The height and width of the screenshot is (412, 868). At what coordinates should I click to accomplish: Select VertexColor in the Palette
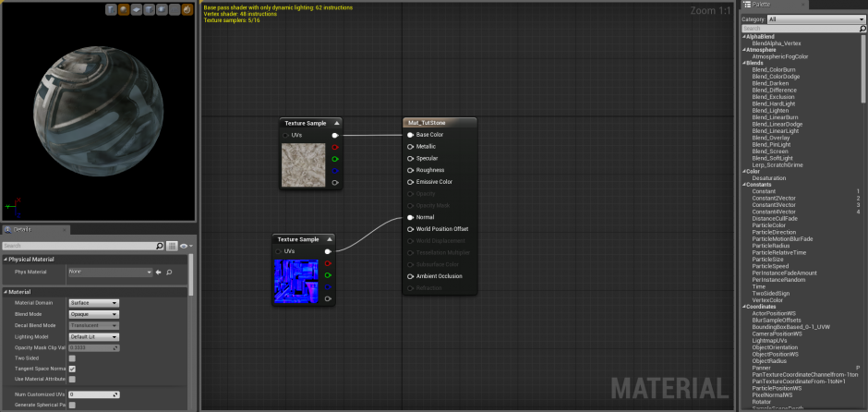[767, 300]
